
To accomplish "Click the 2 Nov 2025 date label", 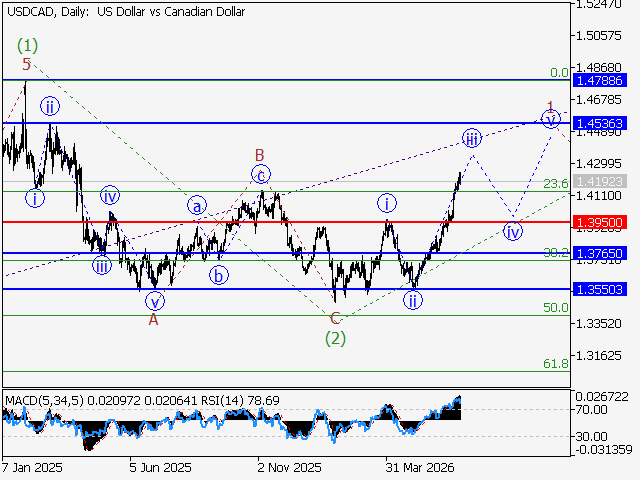I will click(x=289, y=467).
